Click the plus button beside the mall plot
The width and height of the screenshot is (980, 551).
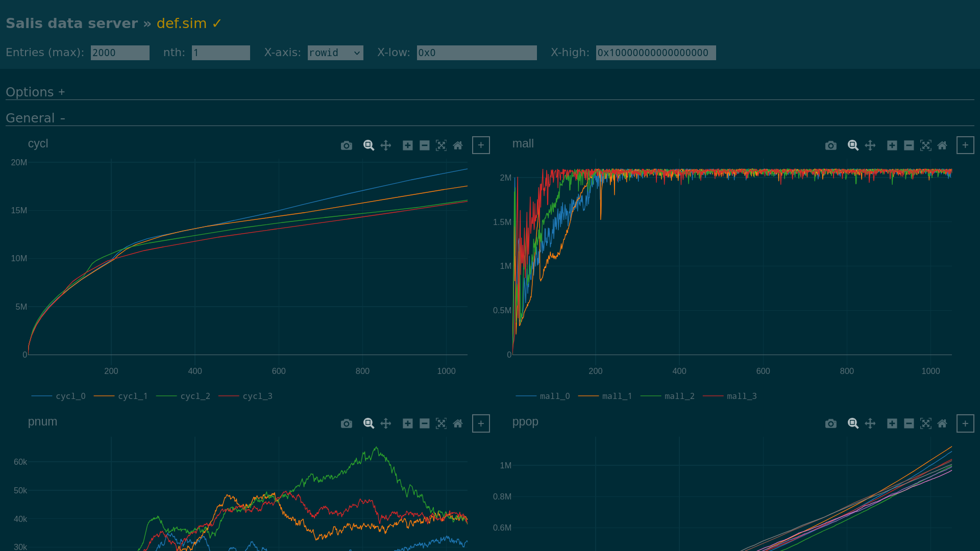[x=965, y=145]
